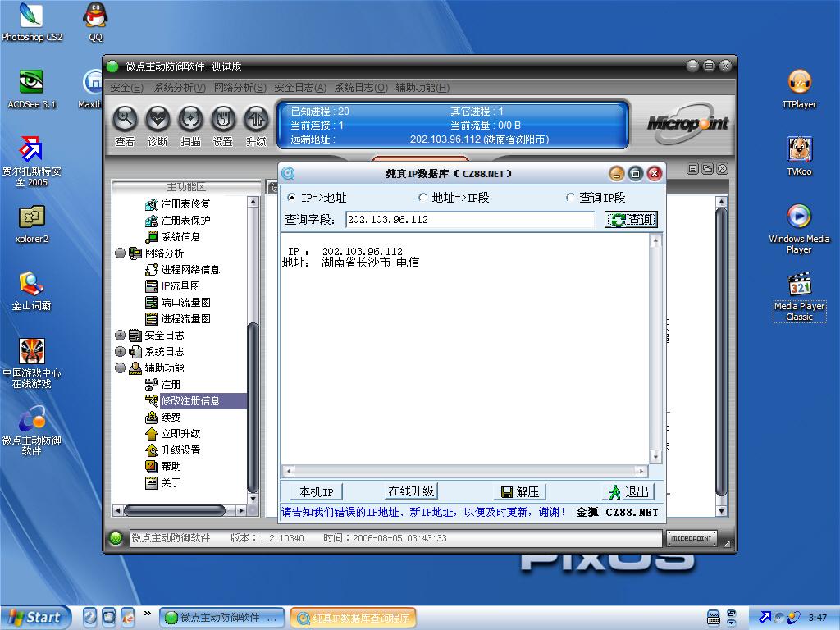This screenshot has width=840, height=630.
Task: Click the 解压 button
Action: coord(519,492)
